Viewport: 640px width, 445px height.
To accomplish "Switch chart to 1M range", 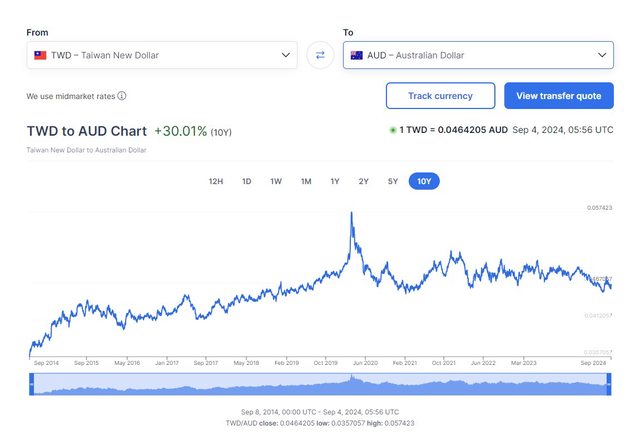I will [x=306, y=181].
